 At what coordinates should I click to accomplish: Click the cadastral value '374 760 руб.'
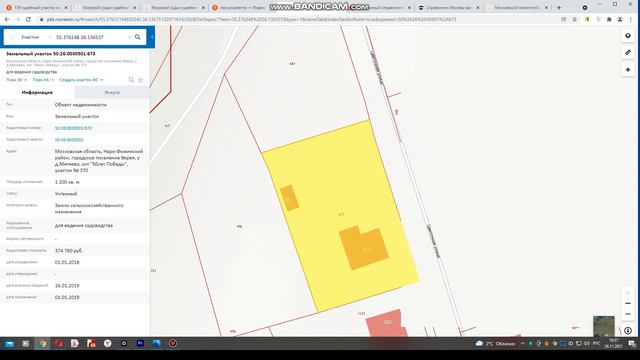(x=69, y=251)
